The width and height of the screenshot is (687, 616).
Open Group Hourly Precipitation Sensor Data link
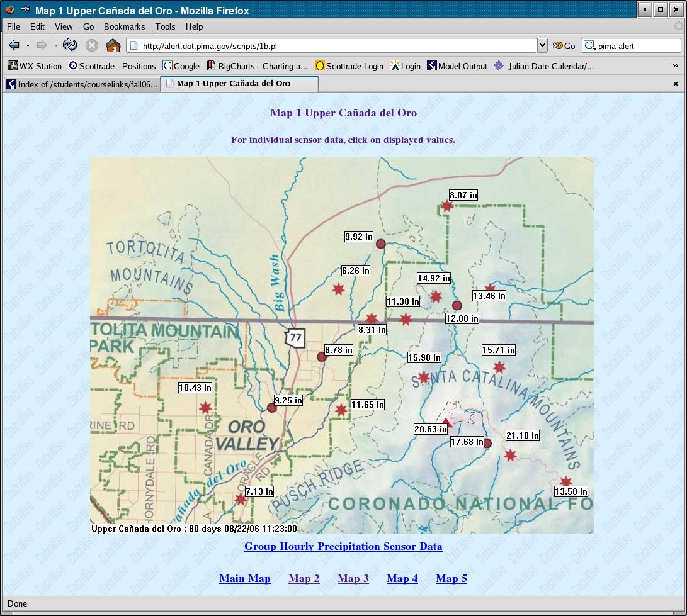coord(343,546)
